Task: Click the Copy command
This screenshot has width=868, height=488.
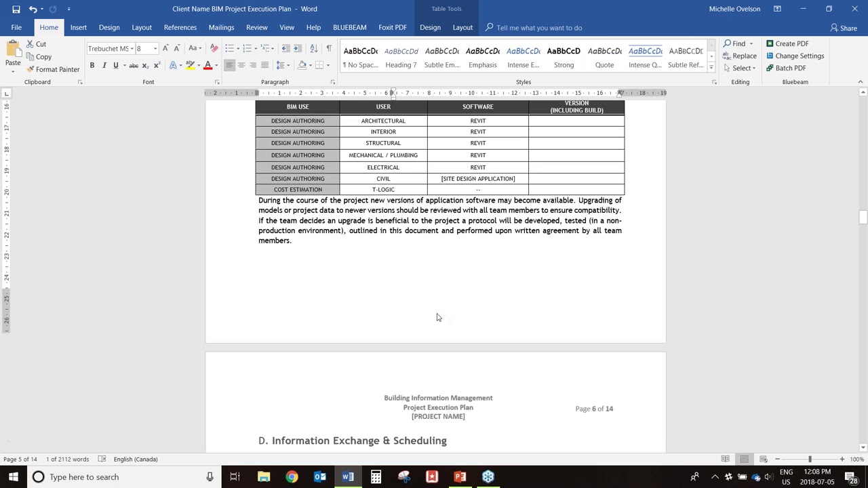Action: coord(38,57)
